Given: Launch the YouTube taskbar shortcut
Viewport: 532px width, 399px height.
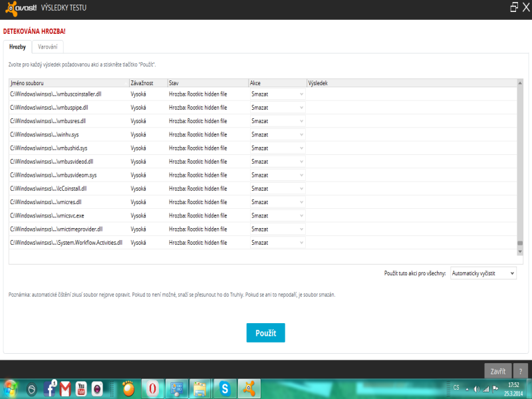Looking at the screenshot, I should 81,389.
